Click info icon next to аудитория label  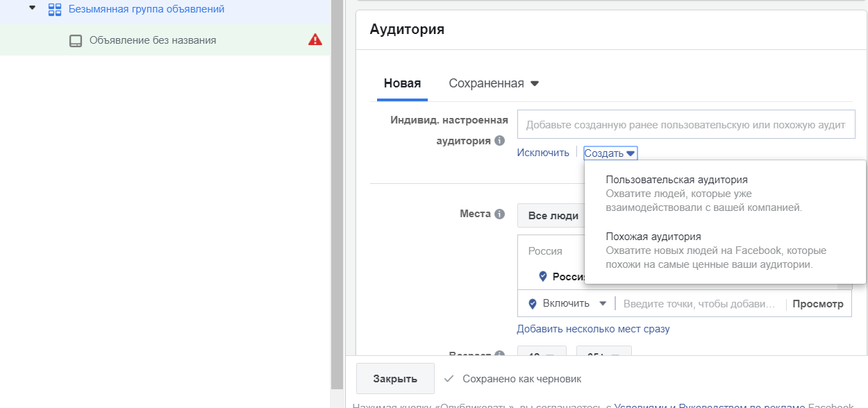(x=499, y=141)
